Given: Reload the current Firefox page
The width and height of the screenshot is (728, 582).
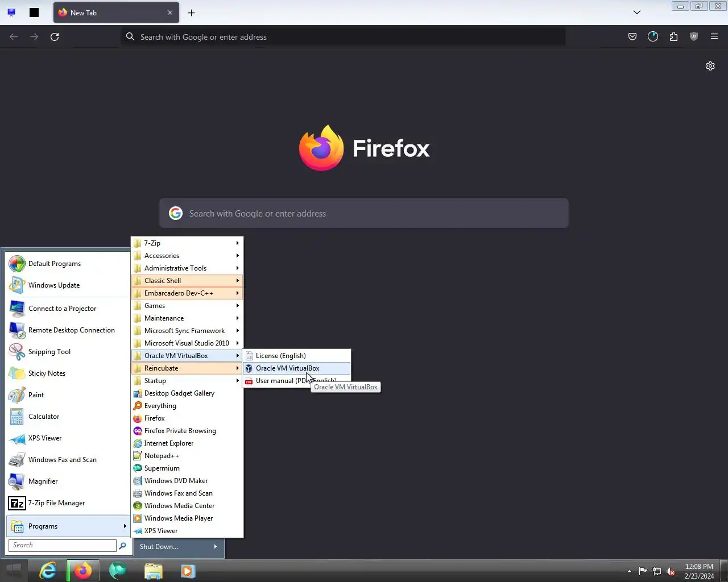Looking at the screenshot, I should [55, 37].
